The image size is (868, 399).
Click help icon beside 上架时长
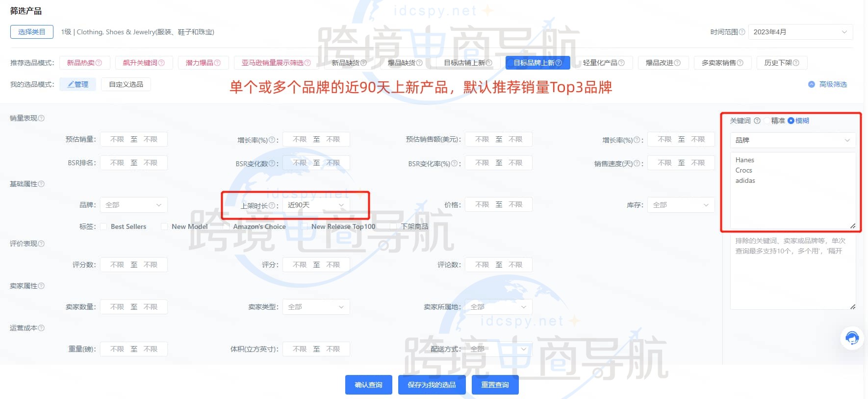(x=272, y=205)
